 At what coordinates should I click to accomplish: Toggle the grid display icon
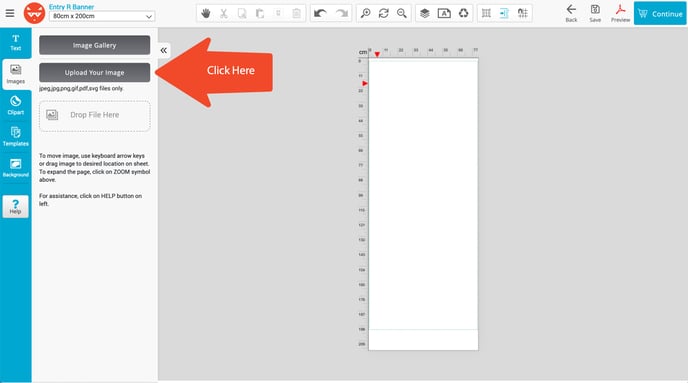point(486,14)
